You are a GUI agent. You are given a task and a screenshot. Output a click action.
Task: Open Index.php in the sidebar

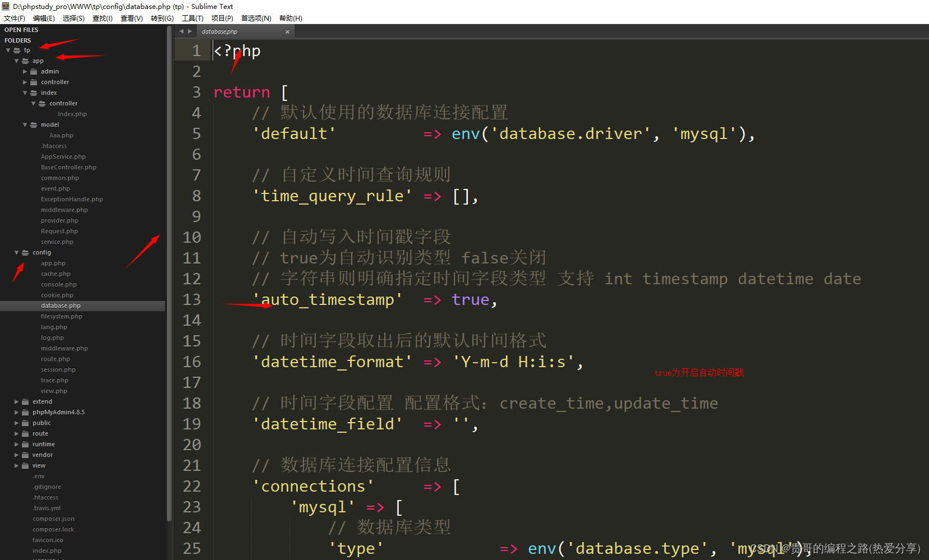[x=72, y=114]
